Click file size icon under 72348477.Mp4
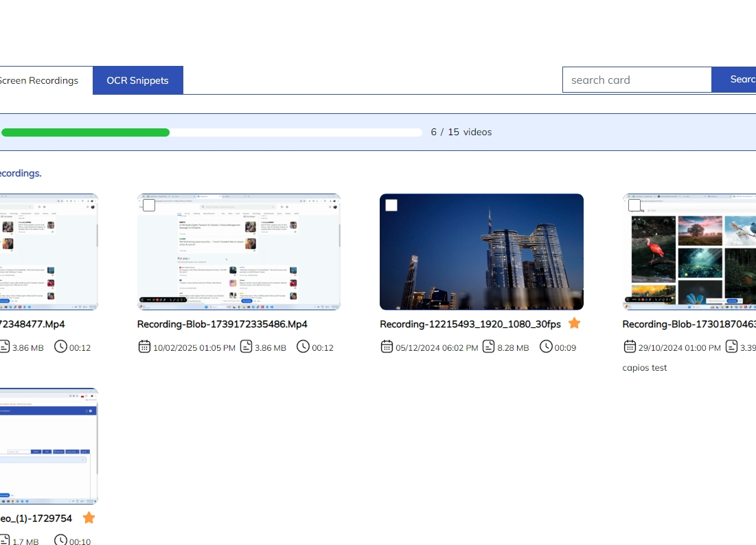756x545 pixels. click(x=4, y=347)
